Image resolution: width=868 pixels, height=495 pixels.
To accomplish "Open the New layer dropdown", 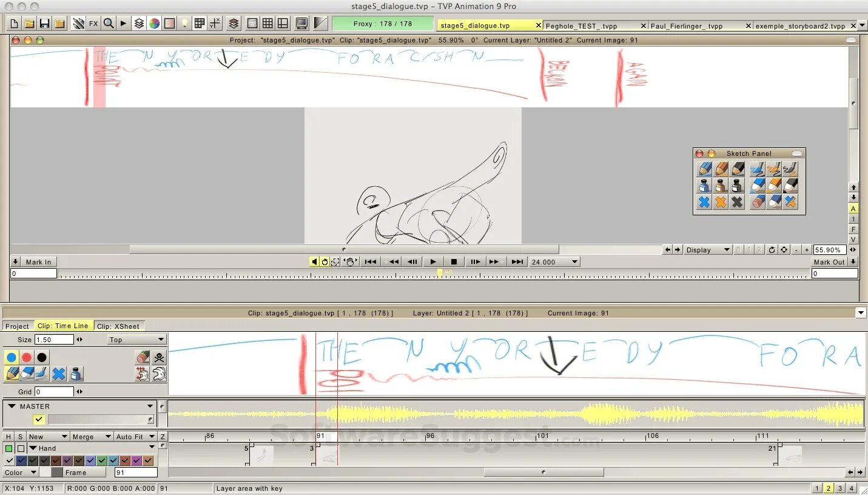I will pos(48,437).
